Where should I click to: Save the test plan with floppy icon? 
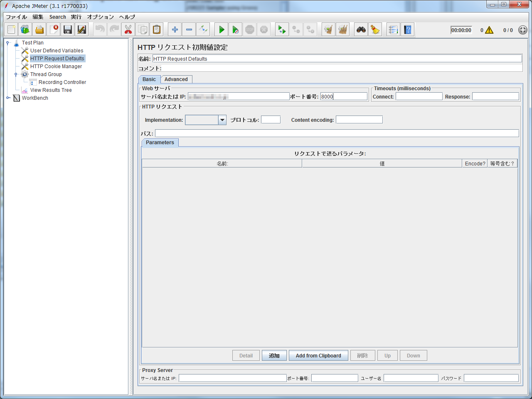coord(68,30)
